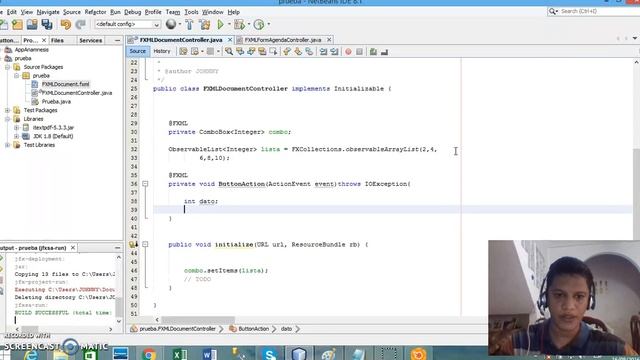
Task: Click Previous Bookmark editor icon
Action: click(287, 51)
